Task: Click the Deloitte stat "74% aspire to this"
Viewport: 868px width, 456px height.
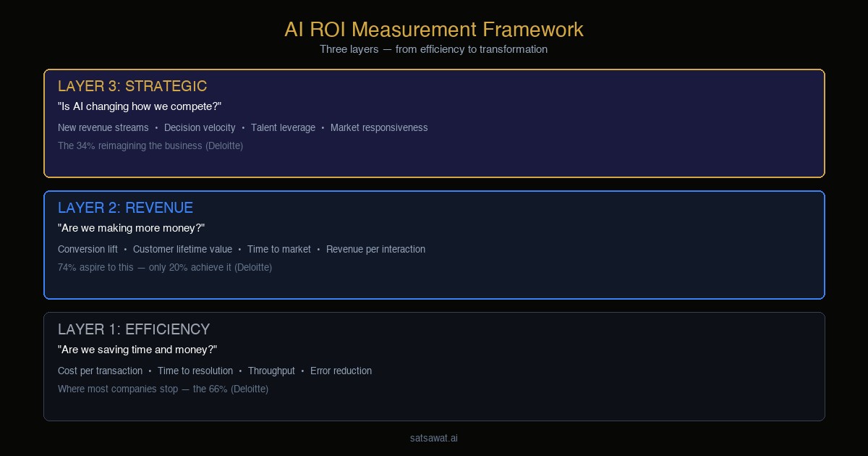Action: 165,267
